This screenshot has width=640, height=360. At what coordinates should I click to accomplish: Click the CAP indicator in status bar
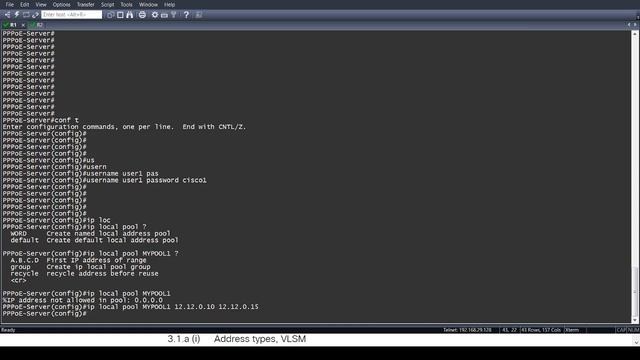[621, 330]
